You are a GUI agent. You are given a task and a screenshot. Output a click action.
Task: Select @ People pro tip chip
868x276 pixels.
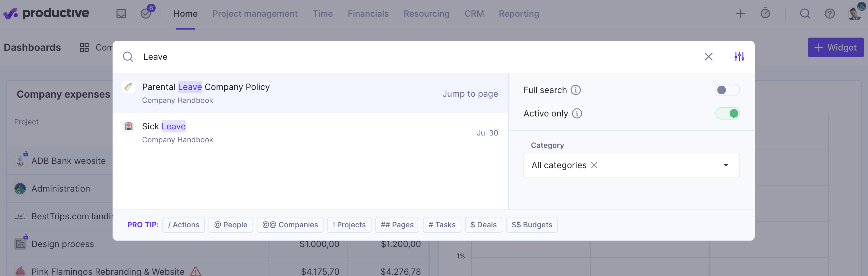[230, 225]
